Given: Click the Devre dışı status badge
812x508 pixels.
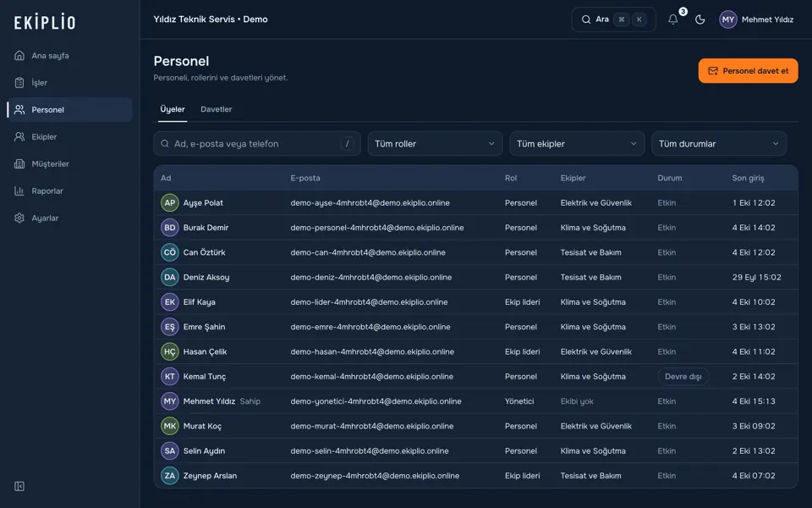Looking at the screenshot, I should 683,376.
